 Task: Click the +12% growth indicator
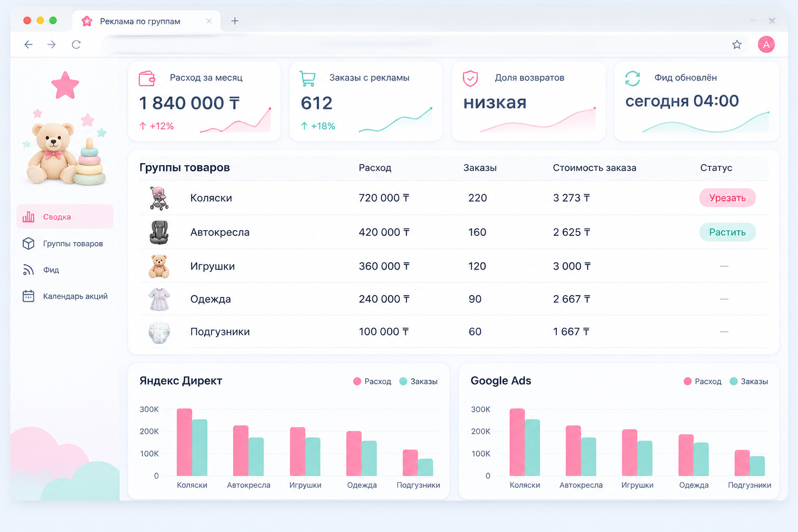pos(156,126)
